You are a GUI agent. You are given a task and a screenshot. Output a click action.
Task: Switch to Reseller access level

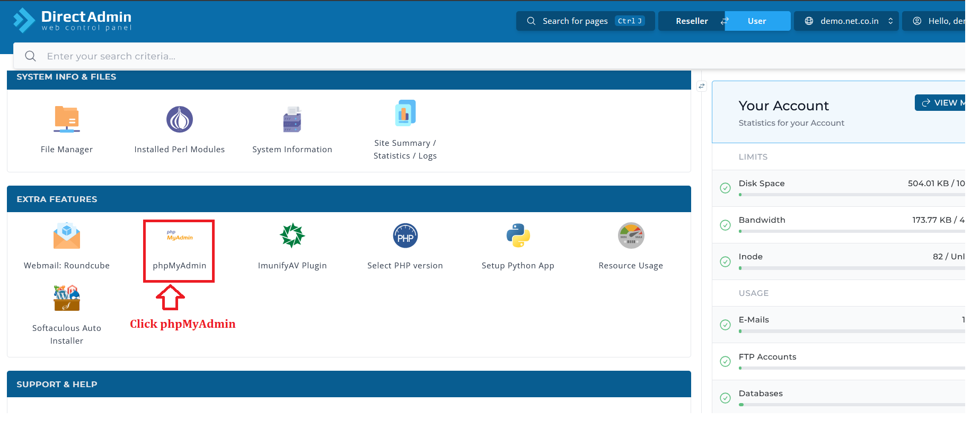[692, 21]
